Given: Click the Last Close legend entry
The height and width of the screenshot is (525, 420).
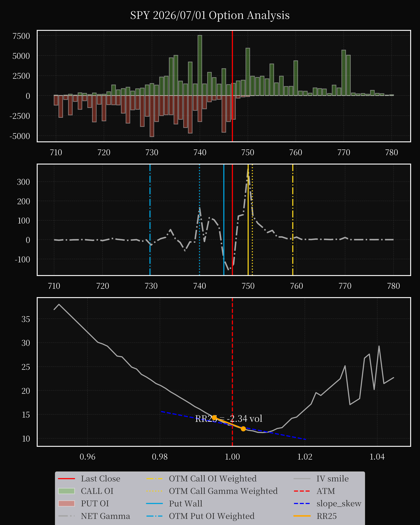Looking at the screenshot, I should coord(89,479).
